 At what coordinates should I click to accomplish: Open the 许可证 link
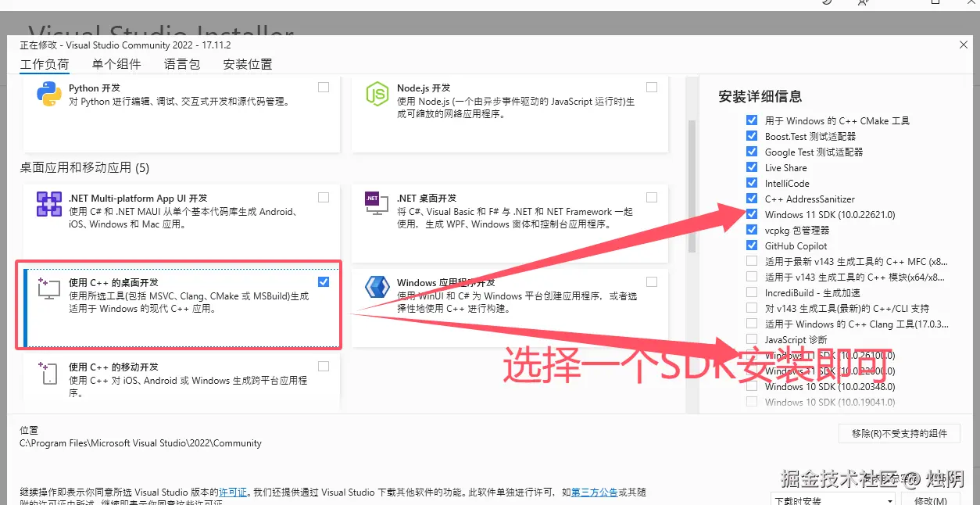pos(233,492)
